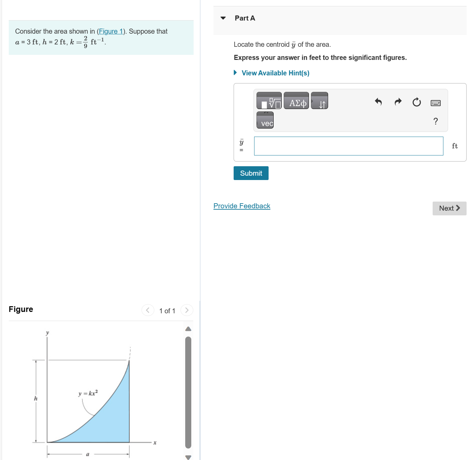Click the Next button
The width and height of the screenshot is (476, 460).
click(449, 208)
